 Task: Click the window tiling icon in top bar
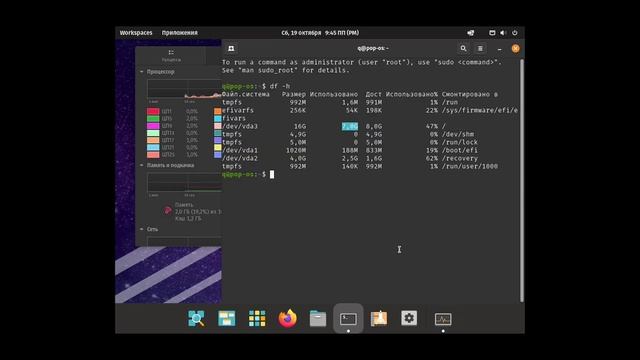pos(492,33)
